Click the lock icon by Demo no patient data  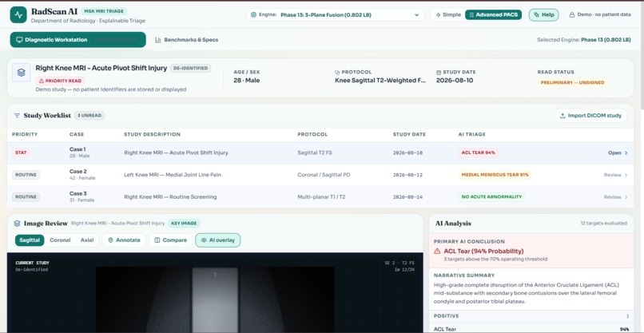(x=572, y=15)
